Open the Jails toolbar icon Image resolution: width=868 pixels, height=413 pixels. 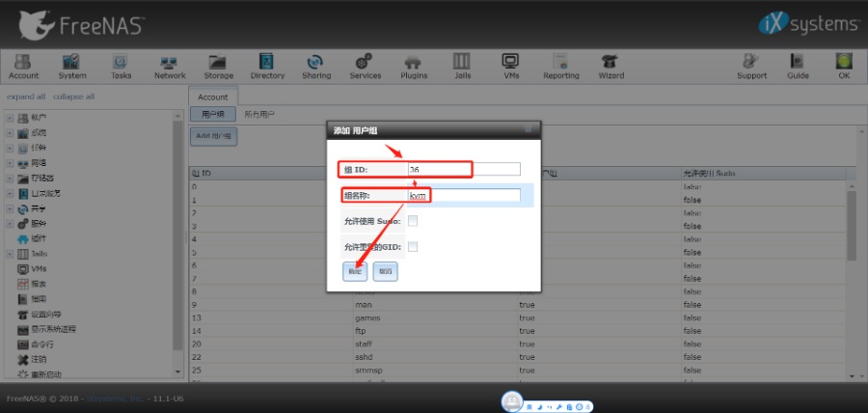[x=462, y=67]
